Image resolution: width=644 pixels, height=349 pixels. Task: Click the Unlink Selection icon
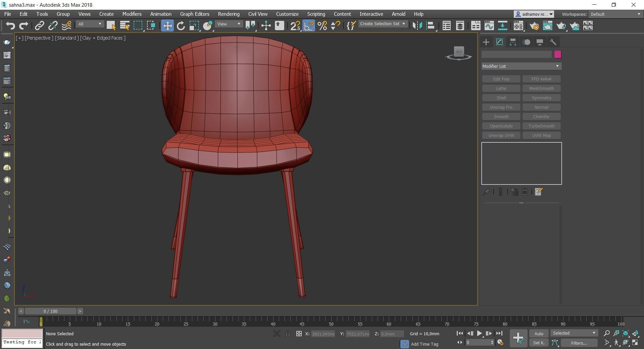(x=53, y=26)
